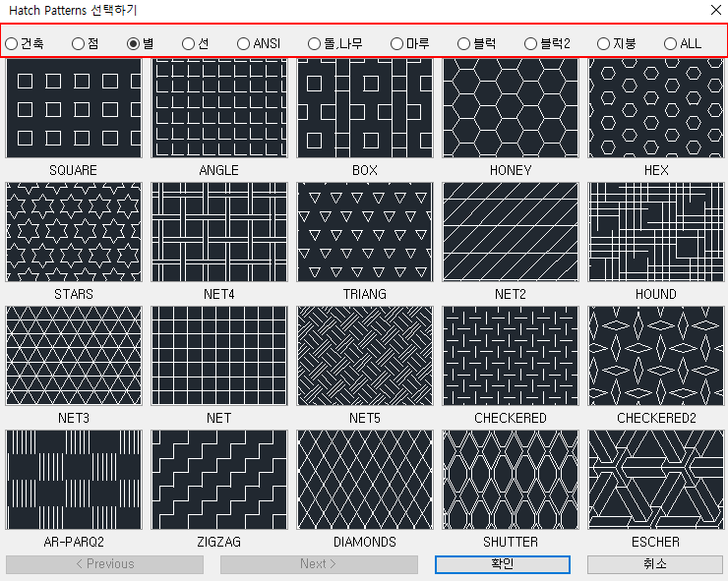
Task: Select the SQUARE hatch pattern swatch
Action: coord(74,108)
